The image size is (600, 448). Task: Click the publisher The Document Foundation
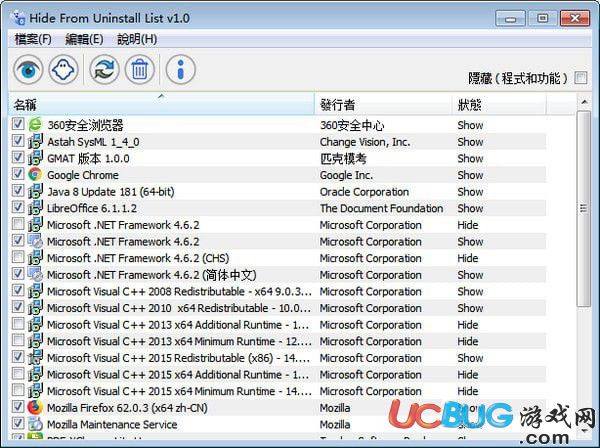(382, 208)
